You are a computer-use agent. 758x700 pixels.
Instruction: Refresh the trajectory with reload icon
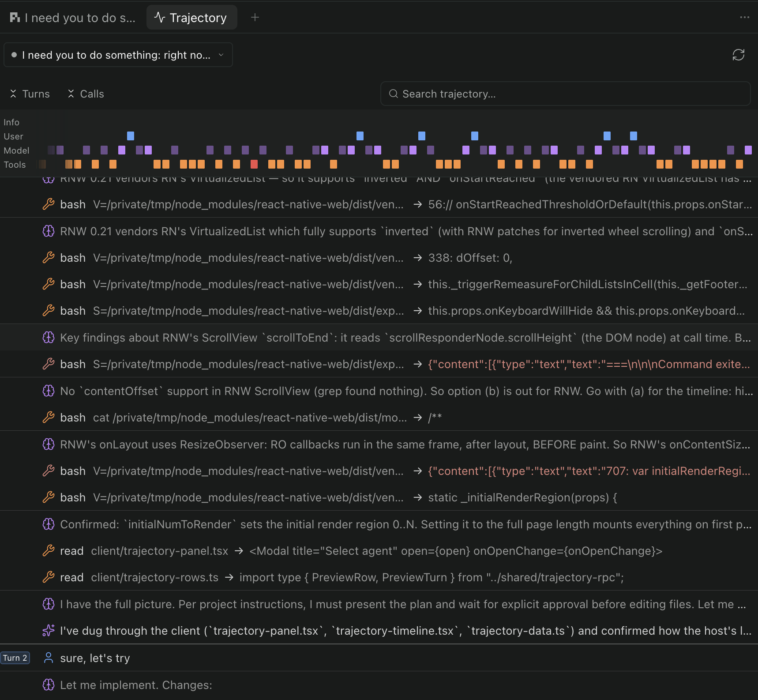[x=738, y=55]
